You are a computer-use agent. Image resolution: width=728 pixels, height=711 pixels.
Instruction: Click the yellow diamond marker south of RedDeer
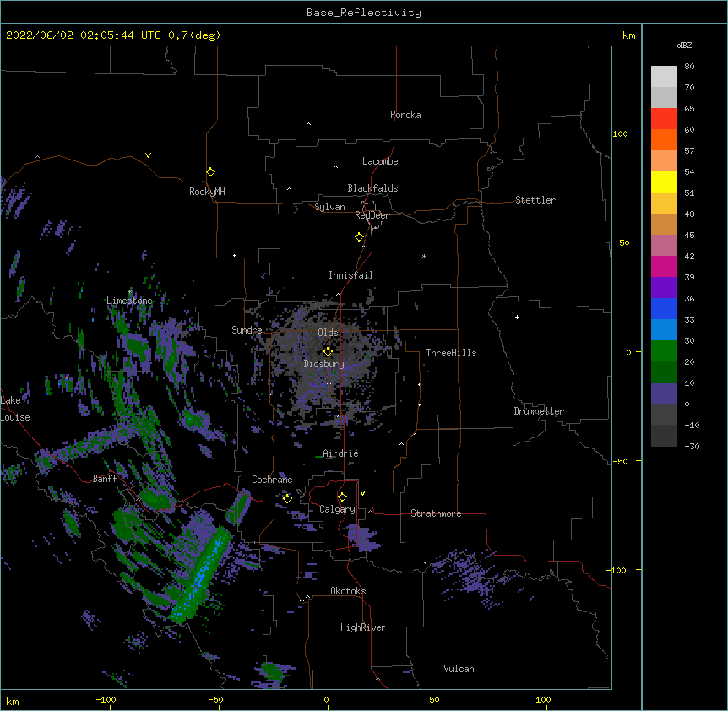coord(360,237)
